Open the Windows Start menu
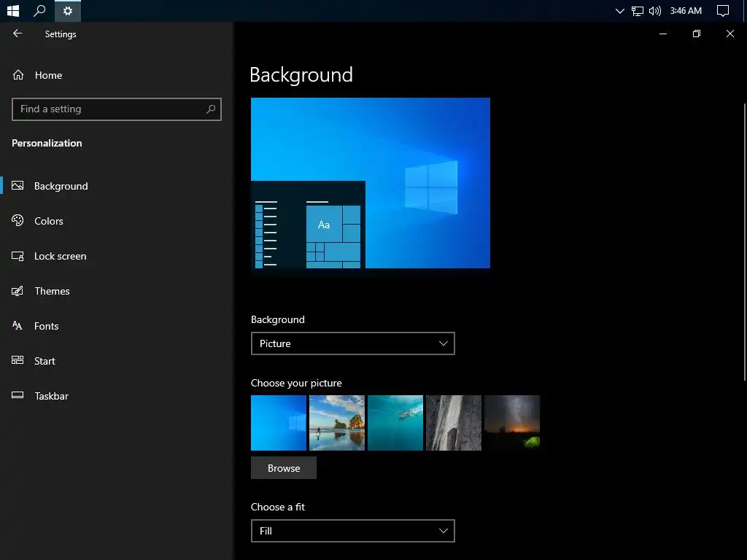 click(13, 10)
